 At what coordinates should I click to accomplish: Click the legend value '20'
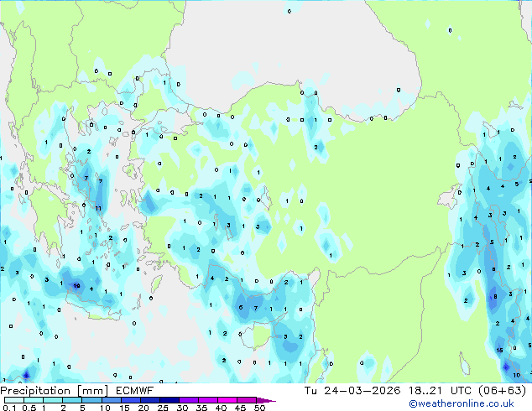[x=143, y=408]
